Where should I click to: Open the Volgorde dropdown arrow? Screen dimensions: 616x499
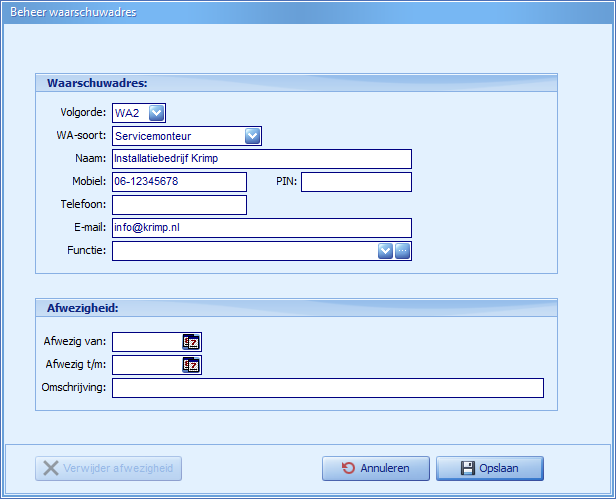coord(156,113)
